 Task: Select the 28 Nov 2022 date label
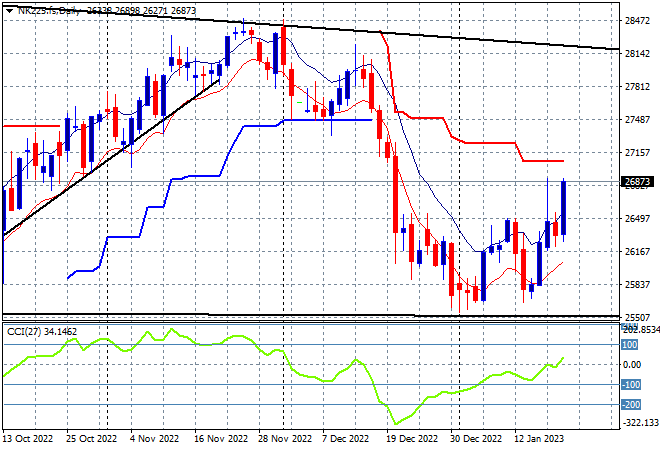click(x=285, y=439)
